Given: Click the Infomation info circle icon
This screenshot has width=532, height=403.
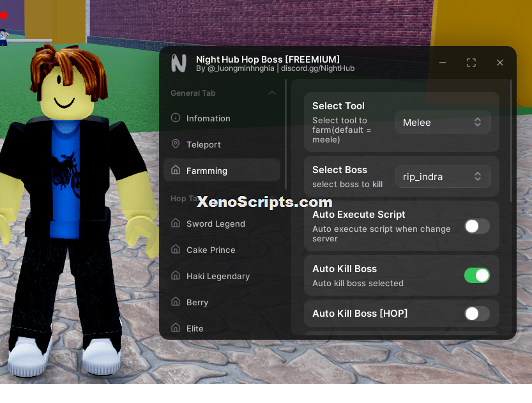Looking at the screenshot, I should point(176,118).
